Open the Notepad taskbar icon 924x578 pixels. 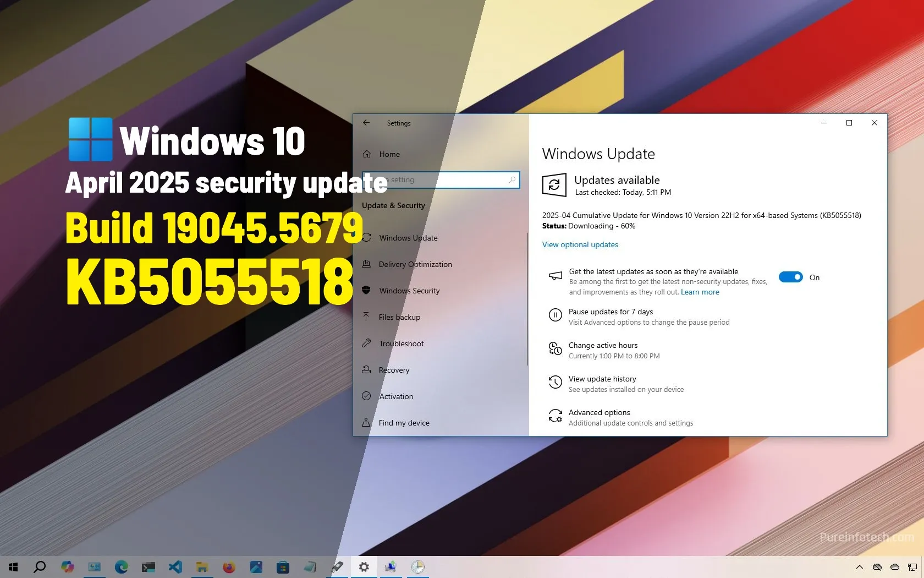tap(310, 567)
